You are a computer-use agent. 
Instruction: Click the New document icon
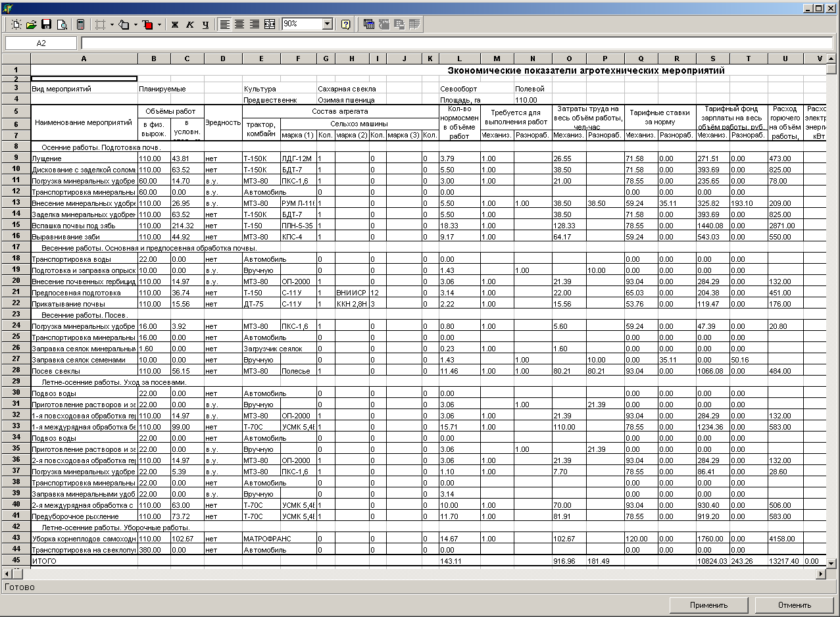[x=15, y=24]
